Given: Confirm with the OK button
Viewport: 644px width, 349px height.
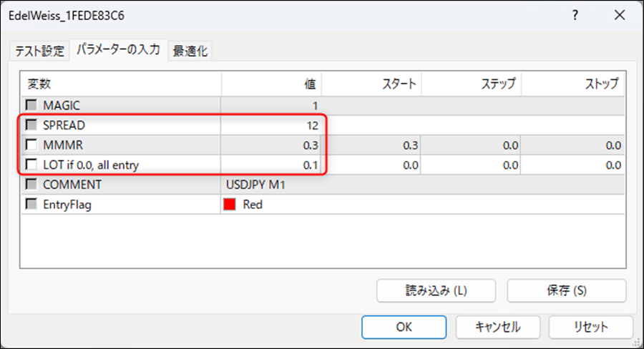Looking at the screenshot, I should [x=404, y=327].
